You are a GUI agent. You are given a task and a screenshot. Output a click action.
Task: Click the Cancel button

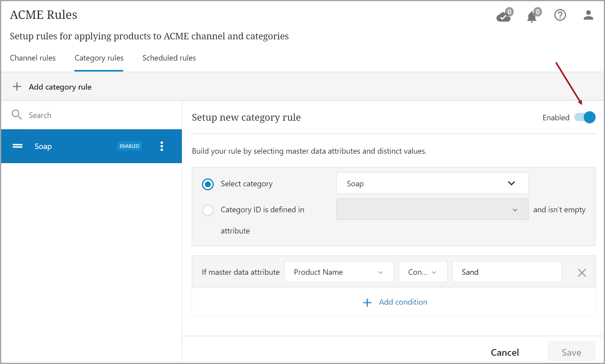point(505,352)
